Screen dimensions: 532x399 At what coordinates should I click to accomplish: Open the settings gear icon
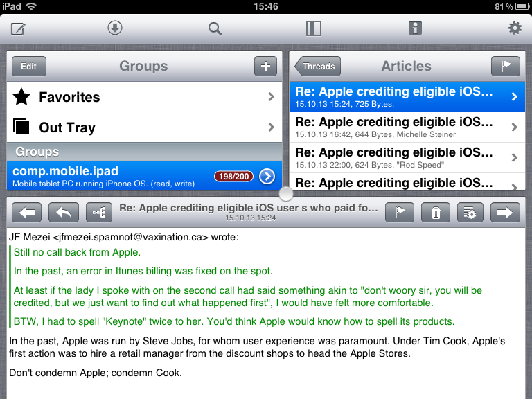coord(515,28)
